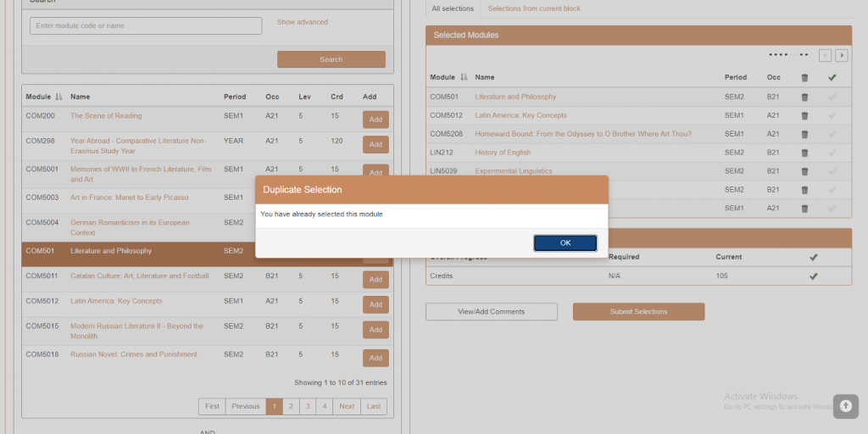The width and height of the screenshot is (868, 434).
Task: Sort available modules by Module code icon
Action: click(59, 97)
